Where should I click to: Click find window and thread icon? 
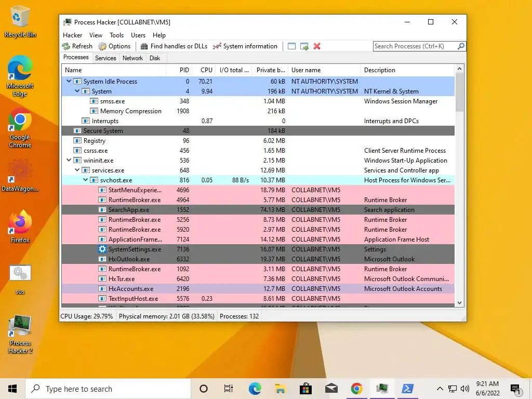coord(304,46)
